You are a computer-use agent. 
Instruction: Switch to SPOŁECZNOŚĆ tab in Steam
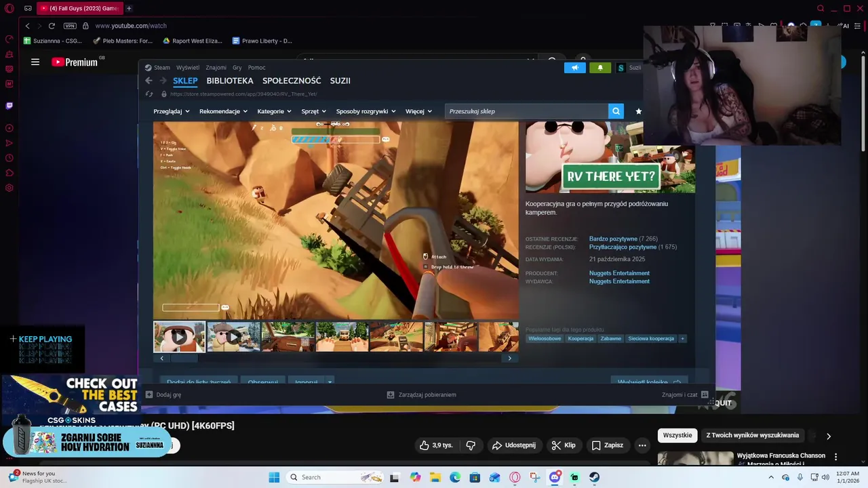(x=292, y=81)
